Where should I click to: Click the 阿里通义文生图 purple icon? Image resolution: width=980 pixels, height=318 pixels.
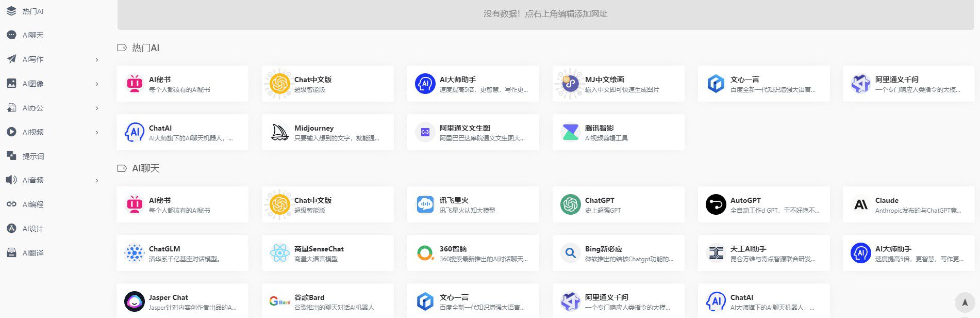[425, 132]
